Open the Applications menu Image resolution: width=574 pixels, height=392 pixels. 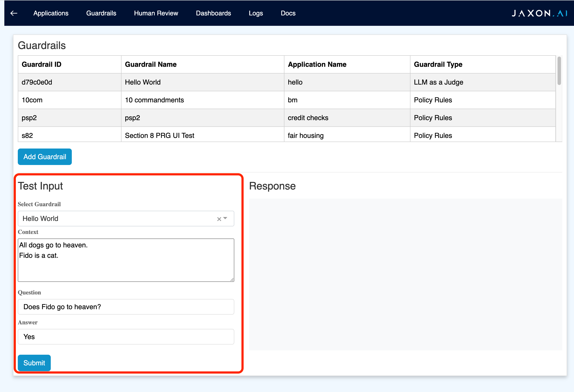coord(51,13)
